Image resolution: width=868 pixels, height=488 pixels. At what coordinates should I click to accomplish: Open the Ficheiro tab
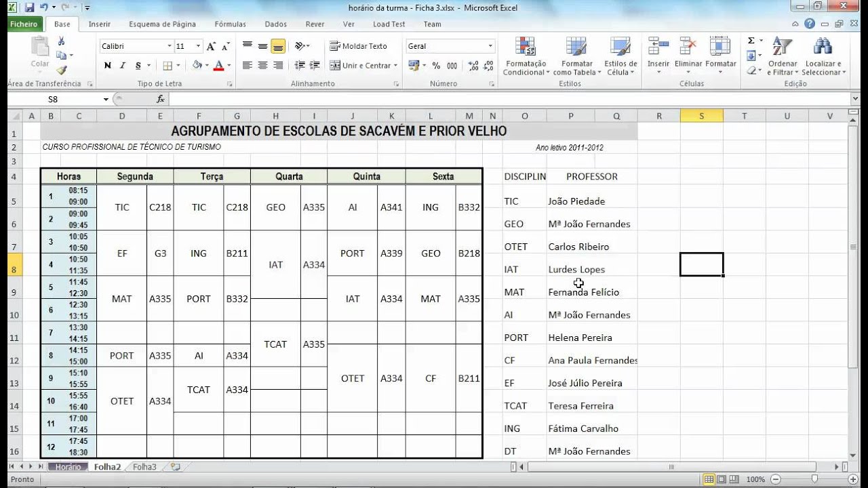click(x=24, y=24)
